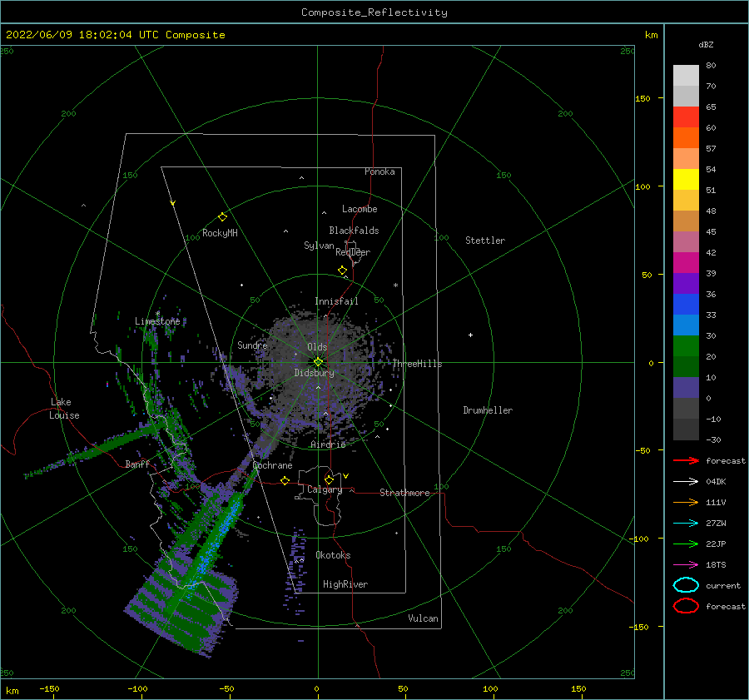This screenshot has width=749, height=700.
Task: Click the Limestone label
Action: (x=157, y=321)
